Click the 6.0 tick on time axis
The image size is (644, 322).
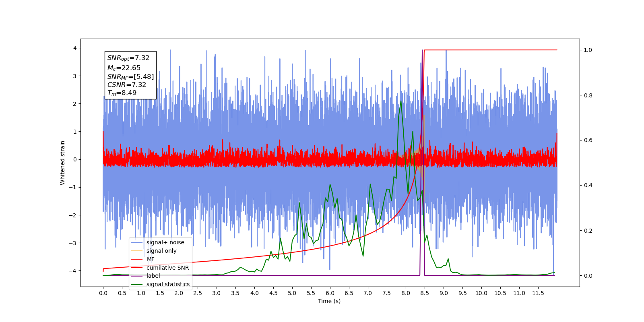(x=330, y=293)
